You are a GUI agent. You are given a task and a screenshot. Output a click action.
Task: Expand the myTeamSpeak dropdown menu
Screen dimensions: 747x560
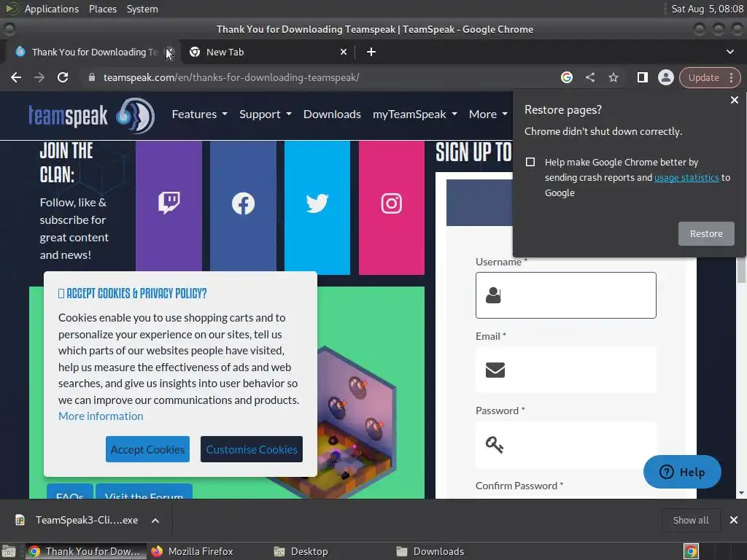point(415,114)
